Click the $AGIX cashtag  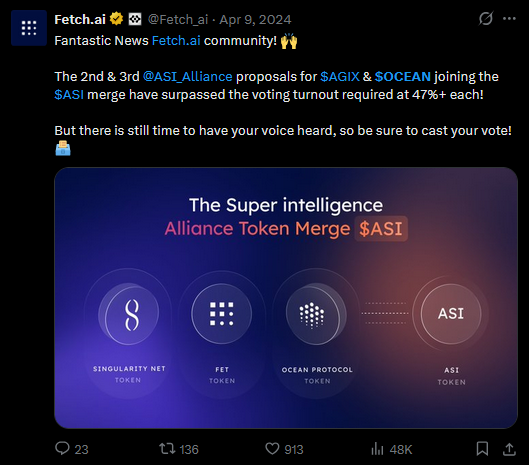pyautogui.click(x=340, y=77)
